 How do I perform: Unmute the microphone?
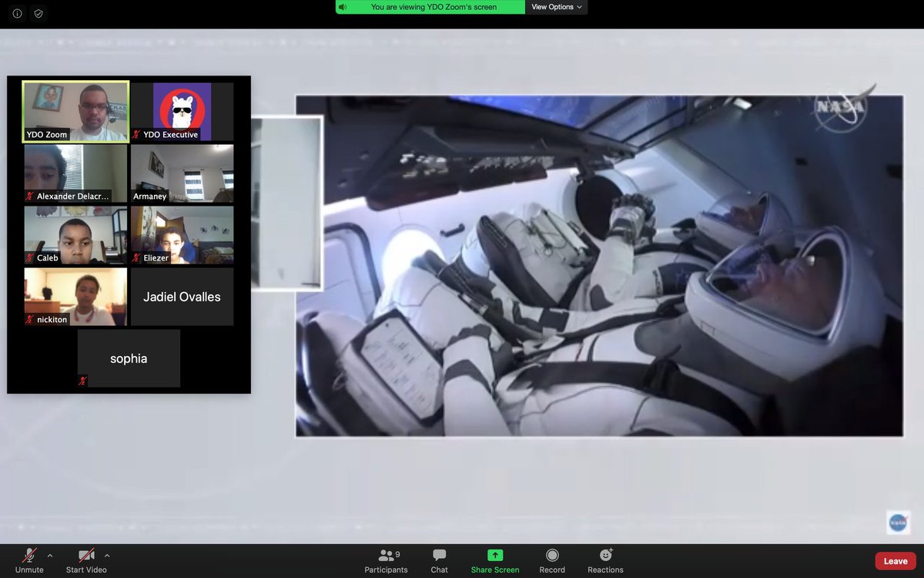tap(29, 560)
